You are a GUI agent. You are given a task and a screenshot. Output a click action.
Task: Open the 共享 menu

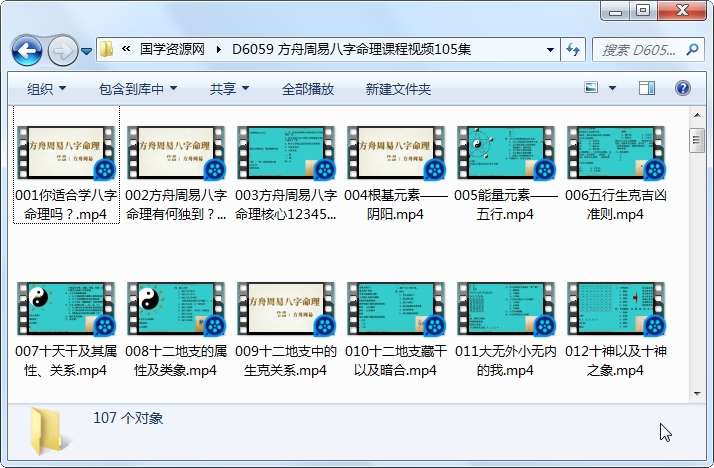(x=229, y=89)
